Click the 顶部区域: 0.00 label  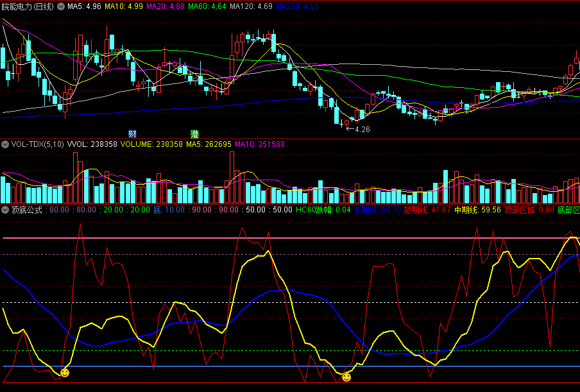click(x=529, y=210)
